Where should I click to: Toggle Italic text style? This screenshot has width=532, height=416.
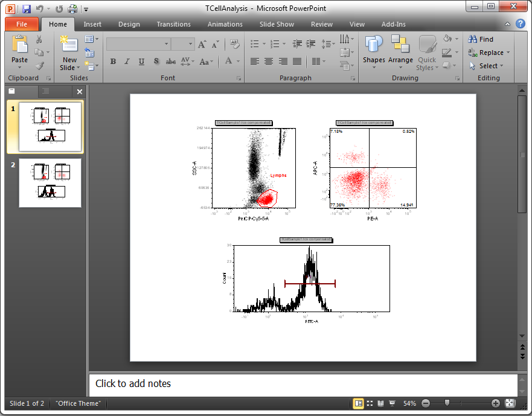tap(127, 62)
